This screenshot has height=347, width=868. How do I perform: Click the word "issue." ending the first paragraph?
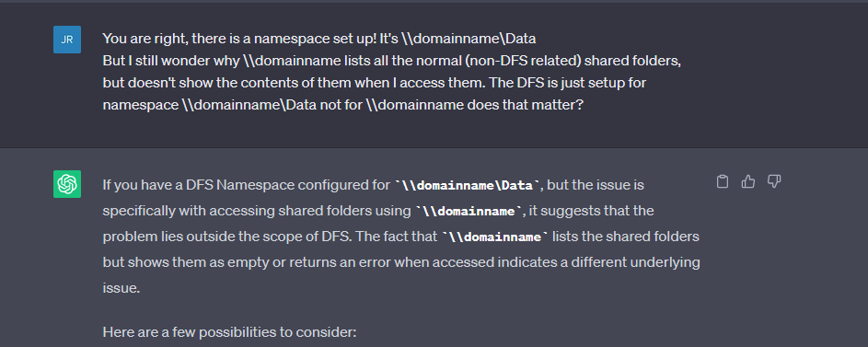click(122, 288)
